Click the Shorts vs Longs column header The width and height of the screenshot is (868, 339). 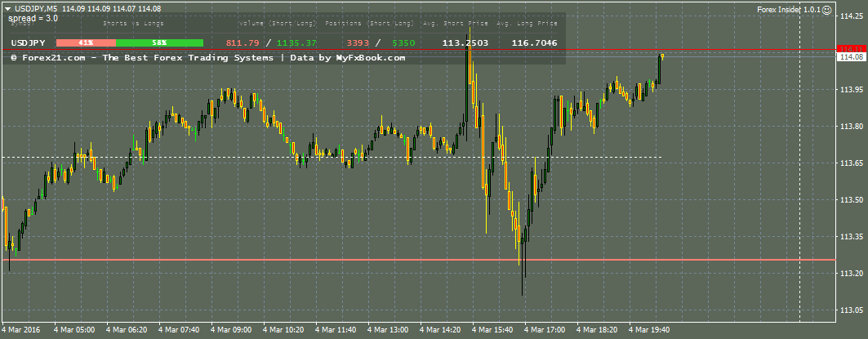(133, 24)
